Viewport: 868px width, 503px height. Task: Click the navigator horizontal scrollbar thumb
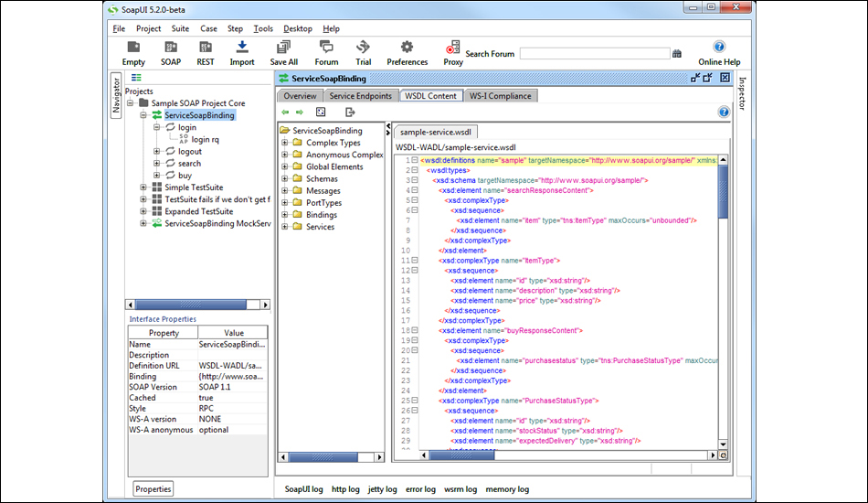(191, 305)
